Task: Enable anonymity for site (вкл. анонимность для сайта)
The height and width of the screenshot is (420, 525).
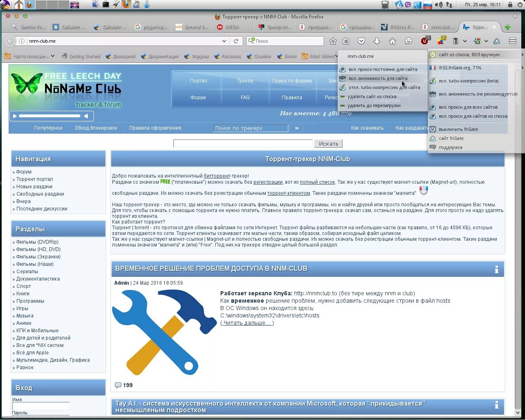Action: 382,78
